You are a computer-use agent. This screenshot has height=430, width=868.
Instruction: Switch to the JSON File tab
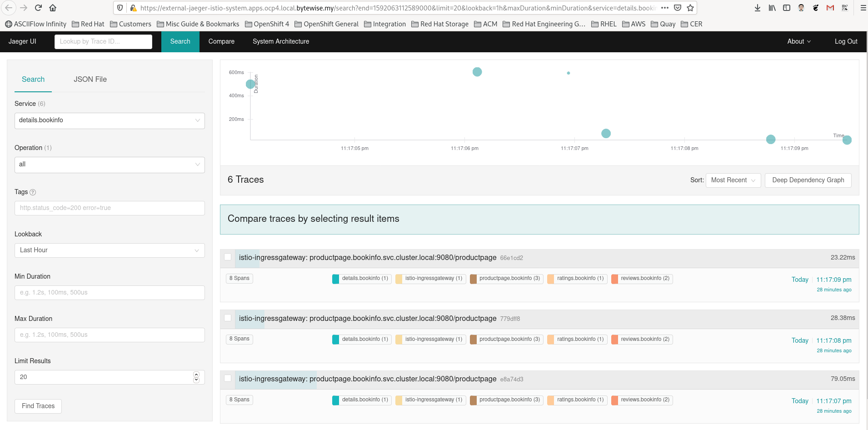[90, 79]
